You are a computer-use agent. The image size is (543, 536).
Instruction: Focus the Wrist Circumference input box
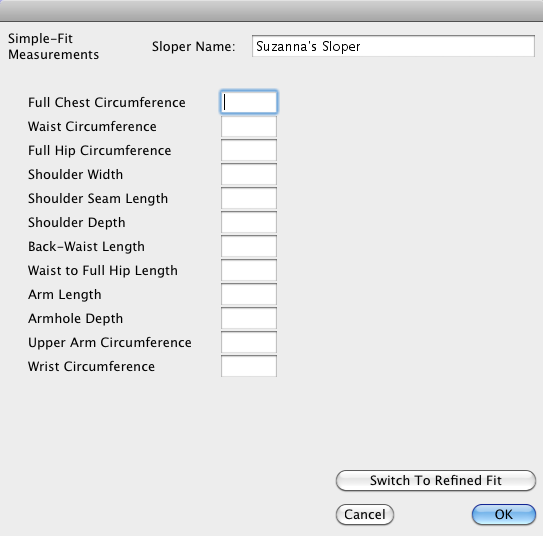[x=249, y=366]
